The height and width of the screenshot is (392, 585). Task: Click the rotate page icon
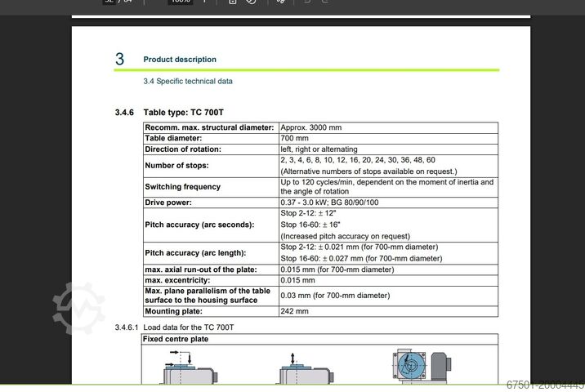tap(252, 2)
